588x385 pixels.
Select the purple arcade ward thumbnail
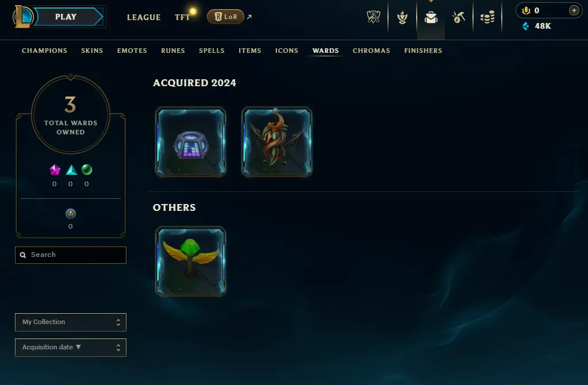(x=190, y=142)
